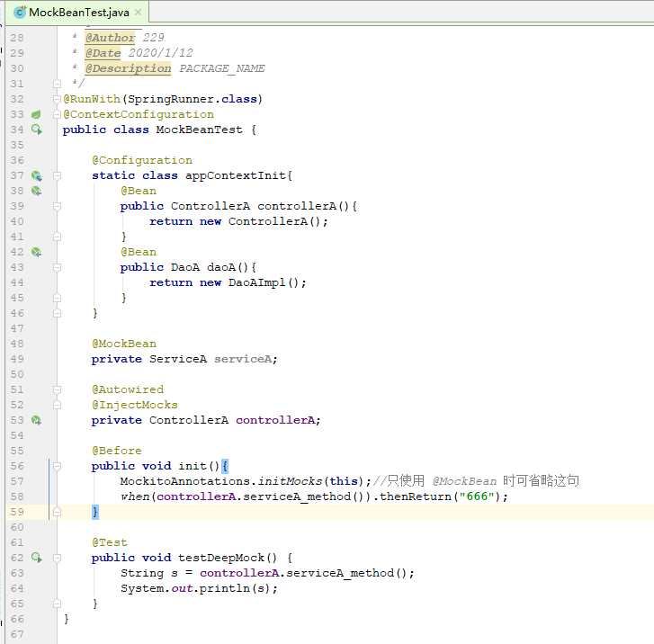Click the @Author doc tag
Viewport: 654px width, 644px height.
coord(110,38)
